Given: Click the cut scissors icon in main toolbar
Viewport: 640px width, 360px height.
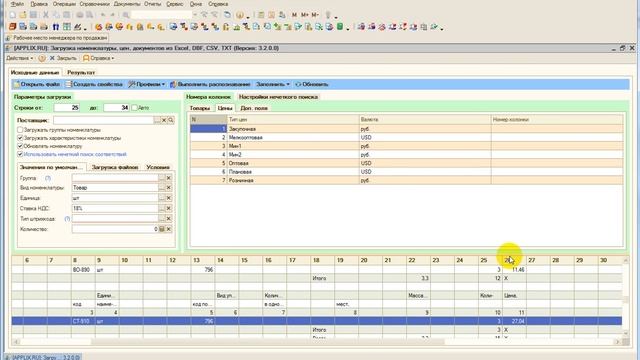Looking at the screenshot, I should pos(46,15).
